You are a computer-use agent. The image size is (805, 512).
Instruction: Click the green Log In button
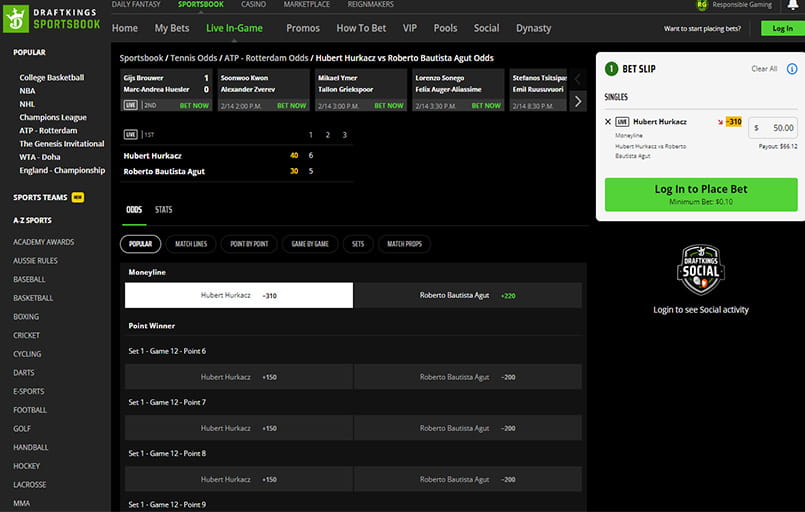coord(782,28)
